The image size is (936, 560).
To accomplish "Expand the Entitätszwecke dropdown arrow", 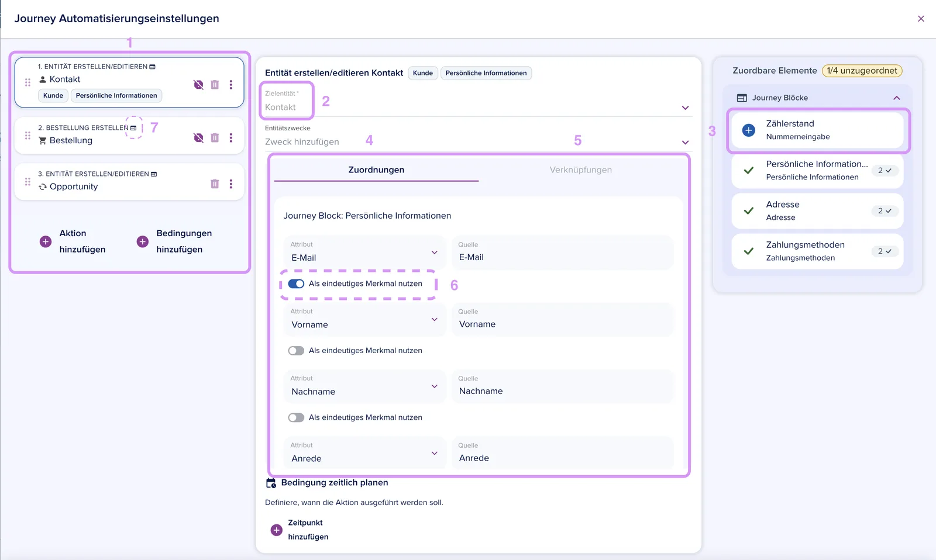I will 686,142.
